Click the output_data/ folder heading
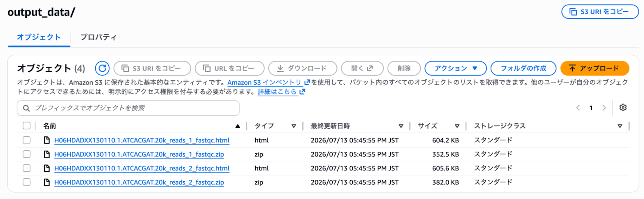Viewport: 644px width, 199px height. (41, 12)
